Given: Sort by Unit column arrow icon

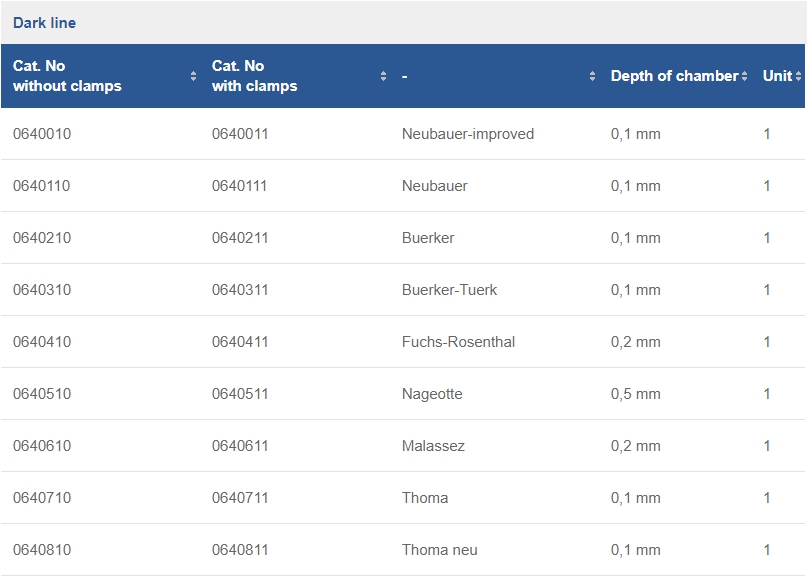Looking at the screenshot, I should [798, 76].
